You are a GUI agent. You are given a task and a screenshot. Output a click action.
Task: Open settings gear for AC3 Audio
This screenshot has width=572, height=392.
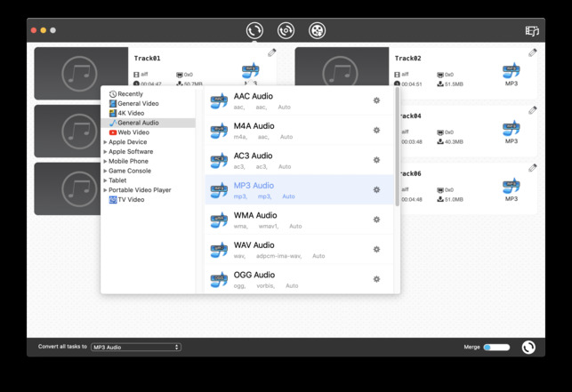pyautogui.click(x=376, y=160)
